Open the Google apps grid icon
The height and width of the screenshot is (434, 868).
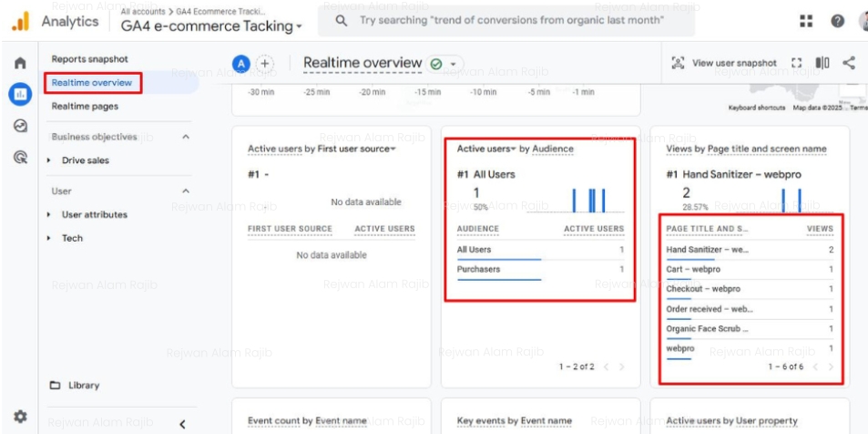click(x=806, y=21)
